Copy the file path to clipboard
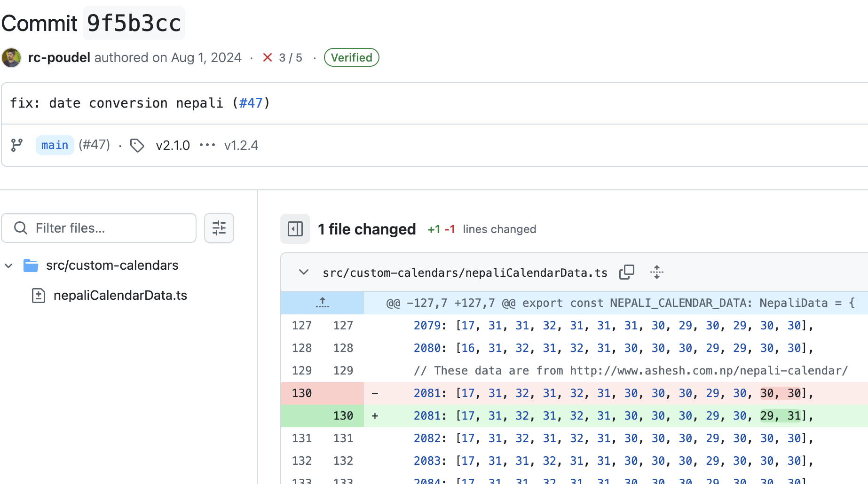 coord(627,272)
